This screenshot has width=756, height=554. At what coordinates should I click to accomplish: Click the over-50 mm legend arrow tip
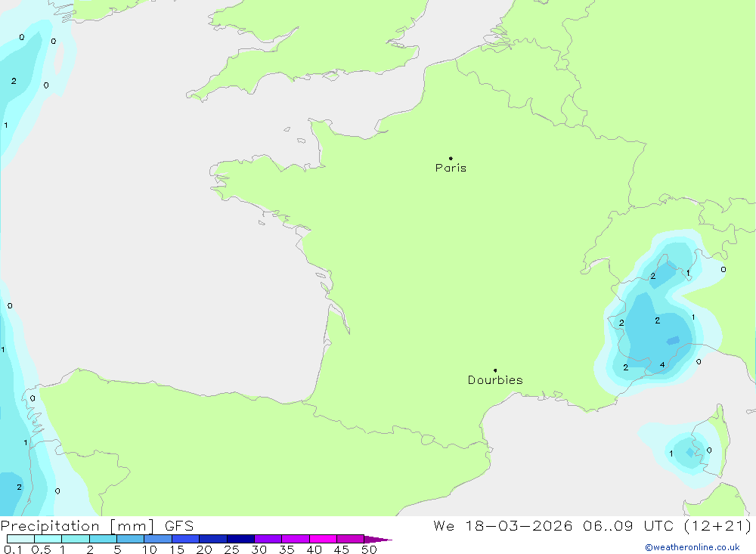click(x=379, y=540)
